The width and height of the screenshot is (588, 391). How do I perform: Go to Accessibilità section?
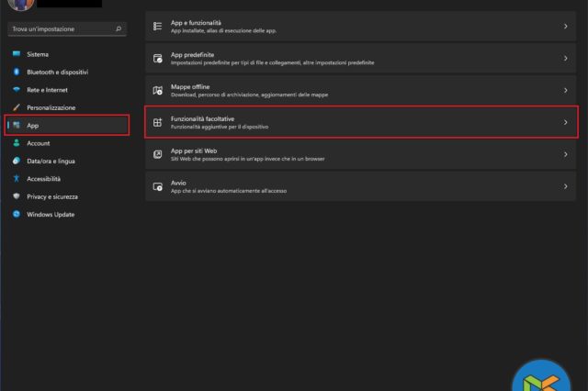click(67, 179)
